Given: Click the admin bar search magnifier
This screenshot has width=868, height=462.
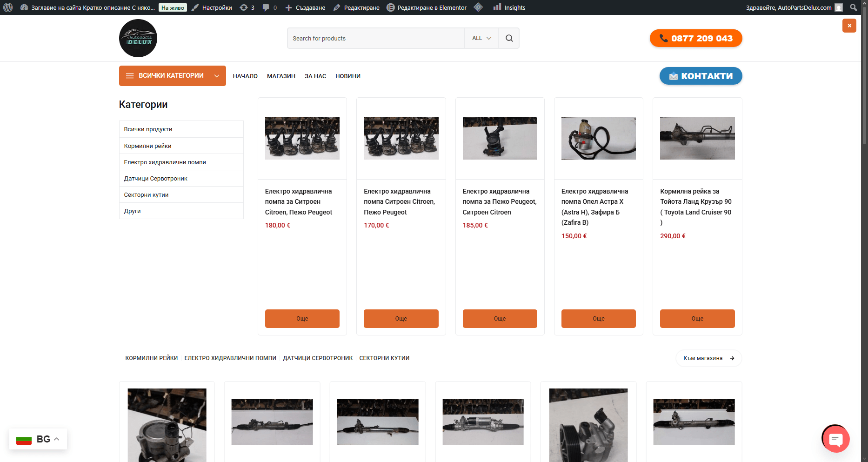Looking at the screenshot, I should (853, 7).
